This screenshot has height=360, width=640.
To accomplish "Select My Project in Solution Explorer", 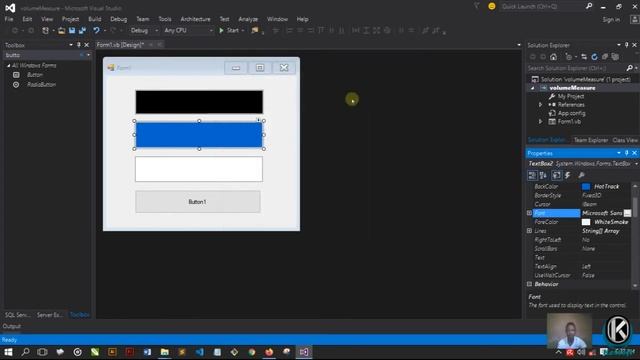I will click(571, 96).
